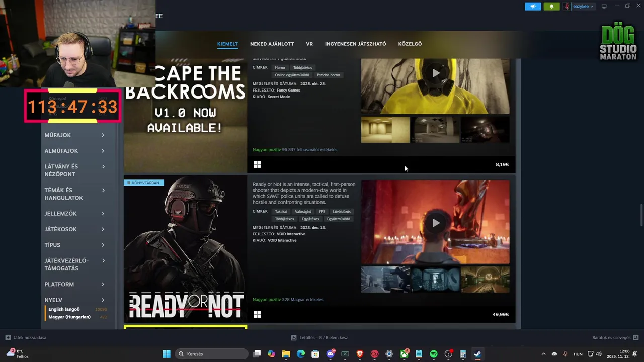Click the FPS tag

322,212
